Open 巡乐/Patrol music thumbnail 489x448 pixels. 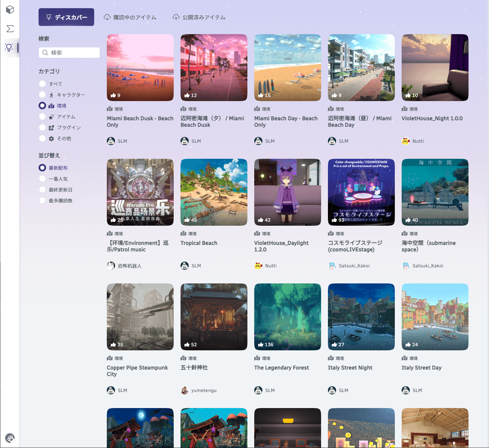pos(140,192)
